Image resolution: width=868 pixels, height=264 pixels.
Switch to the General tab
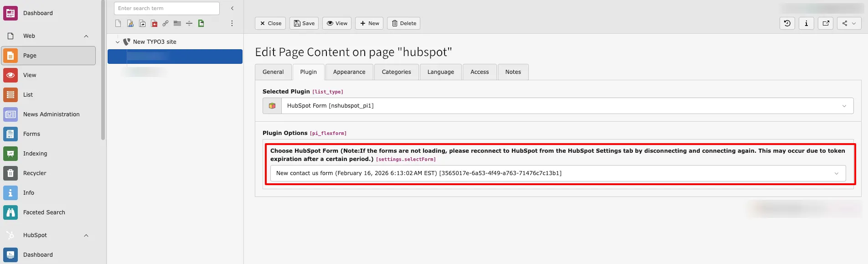click(x=273, y=72)
